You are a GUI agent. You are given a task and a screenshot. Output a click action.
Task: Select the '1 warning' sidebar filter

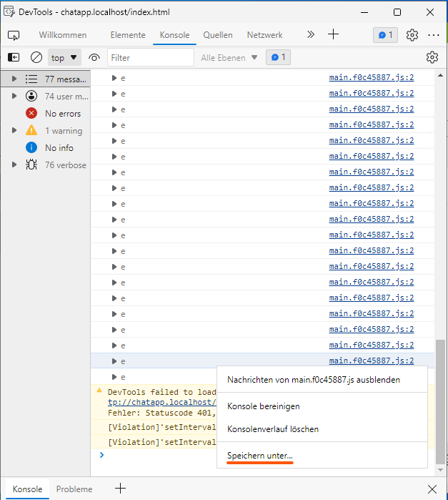pyautogui.click(x=63, y=131)
